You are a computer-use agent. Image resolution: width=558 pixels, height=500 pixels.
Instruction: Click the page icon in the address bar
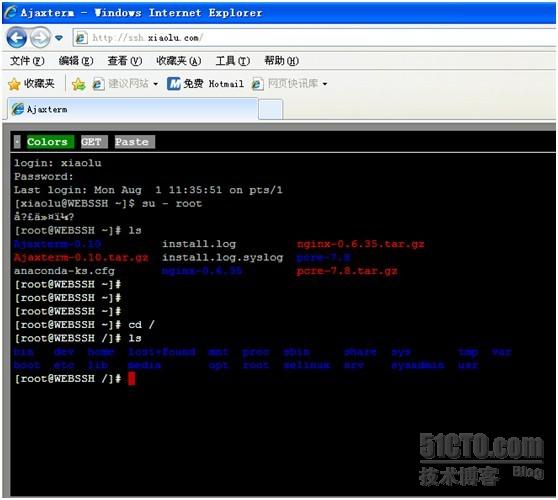81,37
